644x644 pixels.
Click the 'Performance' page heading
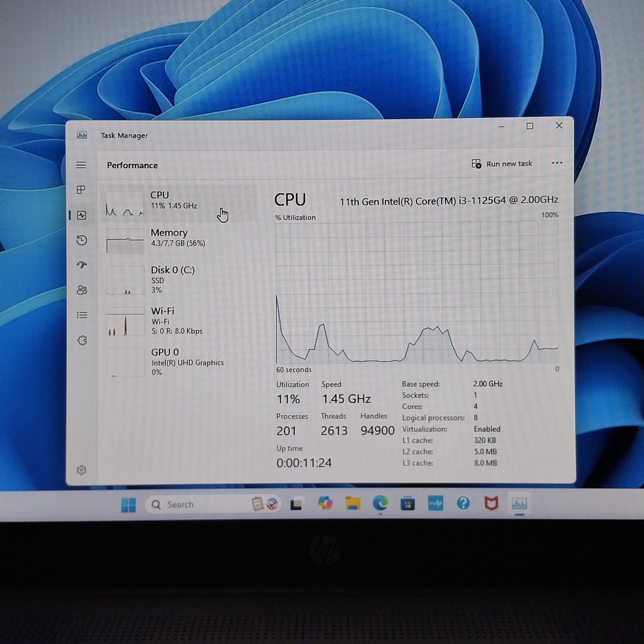pyautogui.click(x=132, y=165)
